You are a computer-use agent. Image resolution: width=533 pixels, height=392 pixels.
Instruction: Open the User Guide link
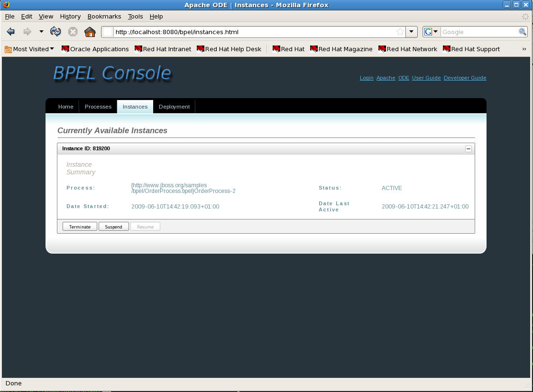426,78
